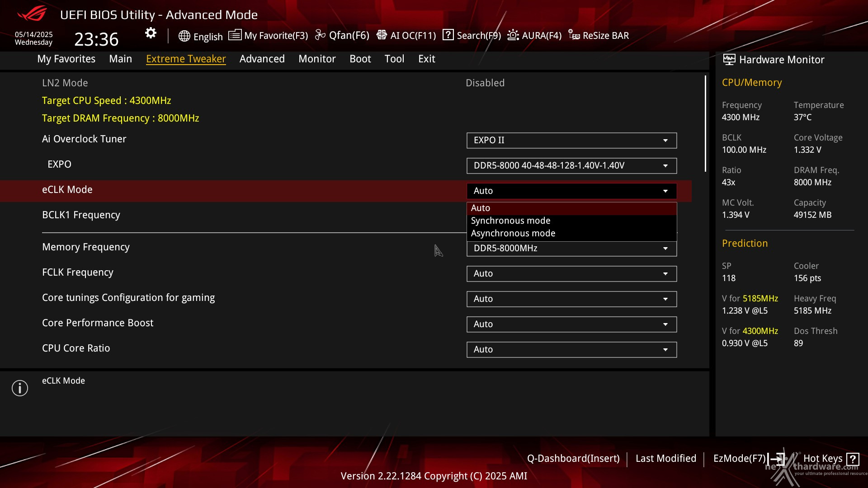Image resolution: width=868 pixels, height=488 pixels.
Task: Click the LN2 Mode Disabled value
Action: 485,83
